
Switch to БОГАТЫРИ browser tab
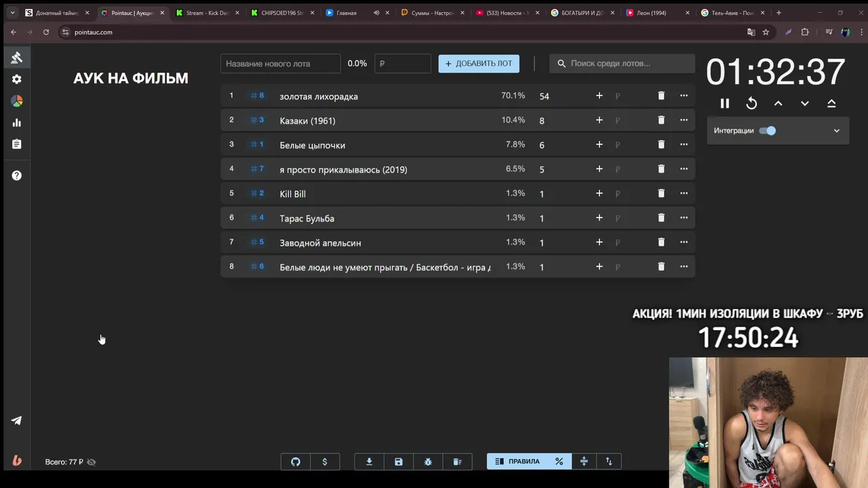coord(582,13)
